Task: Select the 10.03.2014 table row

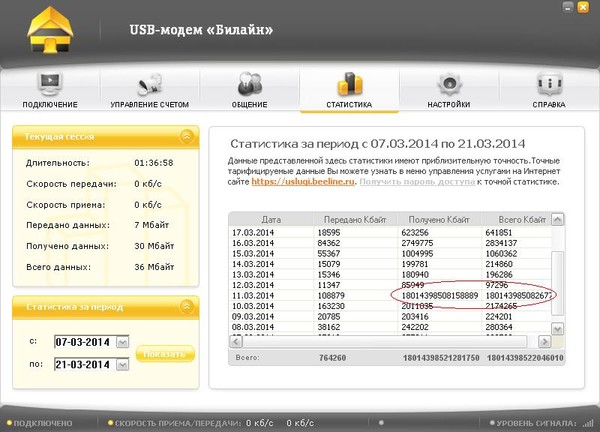Action: click(x=390, y=306)
